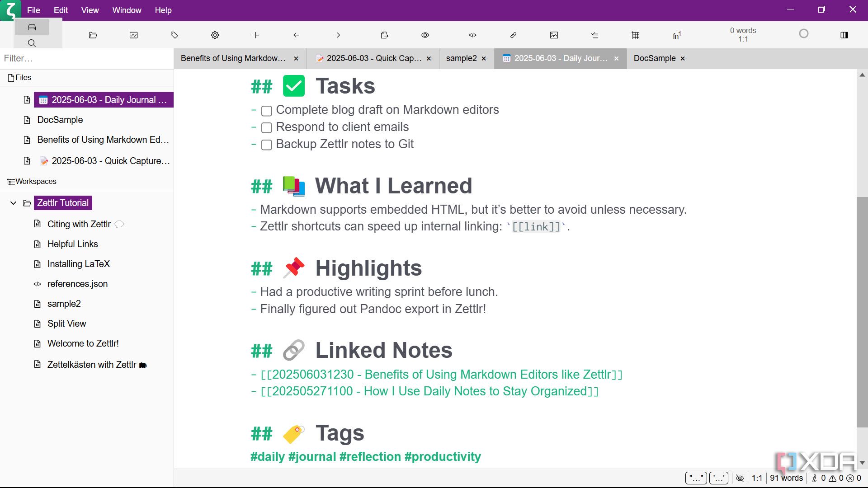Open DocSample in the Files list
The height and width of the screenshot is (488, 868).
pyautogui.click(x=60, y=120)
